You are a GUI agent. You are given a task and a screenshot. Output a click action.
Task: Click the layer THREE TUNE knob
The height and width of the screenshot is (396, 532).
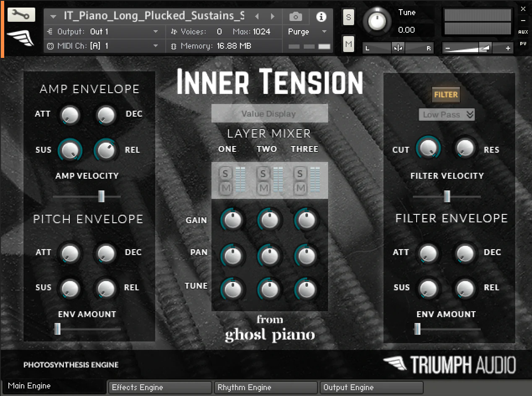click(x=306, y=289)
